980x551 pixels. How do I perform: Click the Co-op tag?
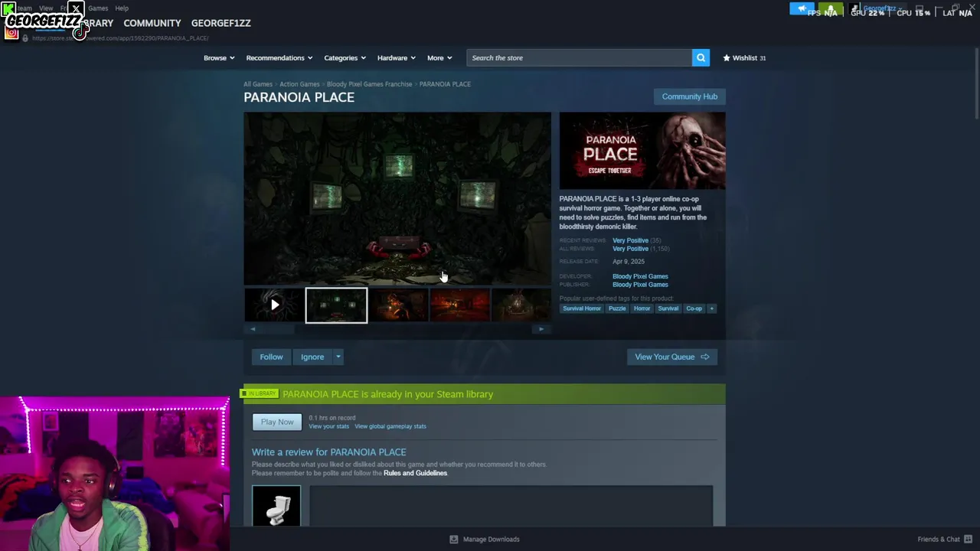click(694, 308)
